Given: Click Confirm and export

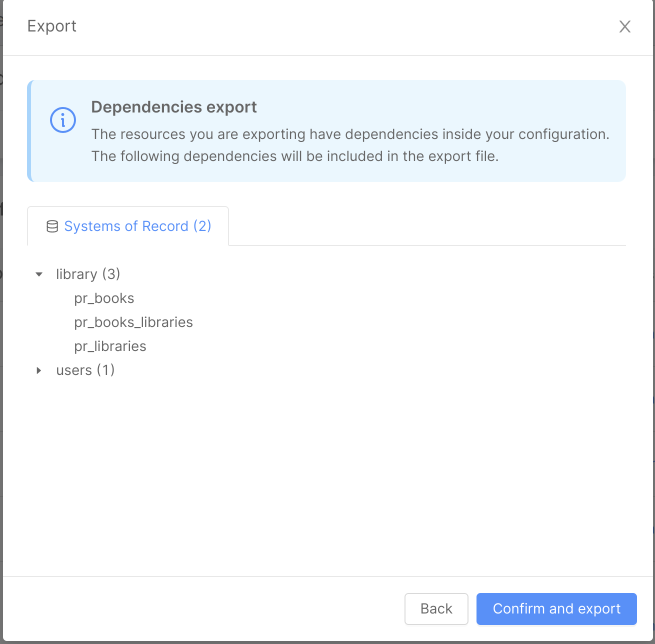Looking at the screenshot, I should coord(556,609).
